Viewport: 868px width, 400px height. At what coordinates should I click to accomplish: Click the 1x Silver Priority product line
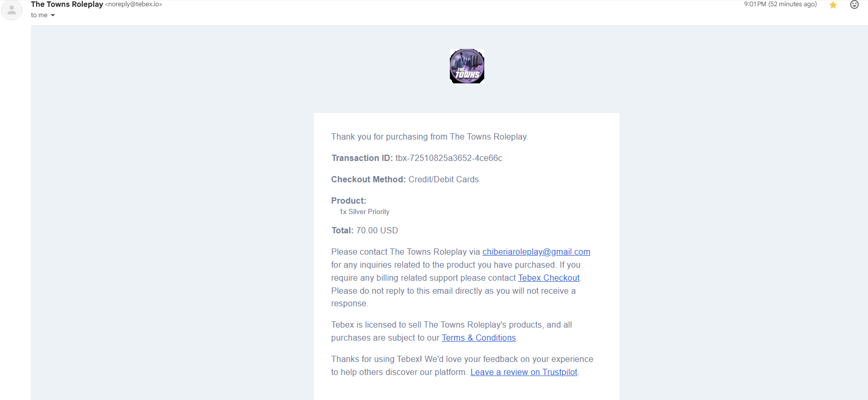point(364,212)
